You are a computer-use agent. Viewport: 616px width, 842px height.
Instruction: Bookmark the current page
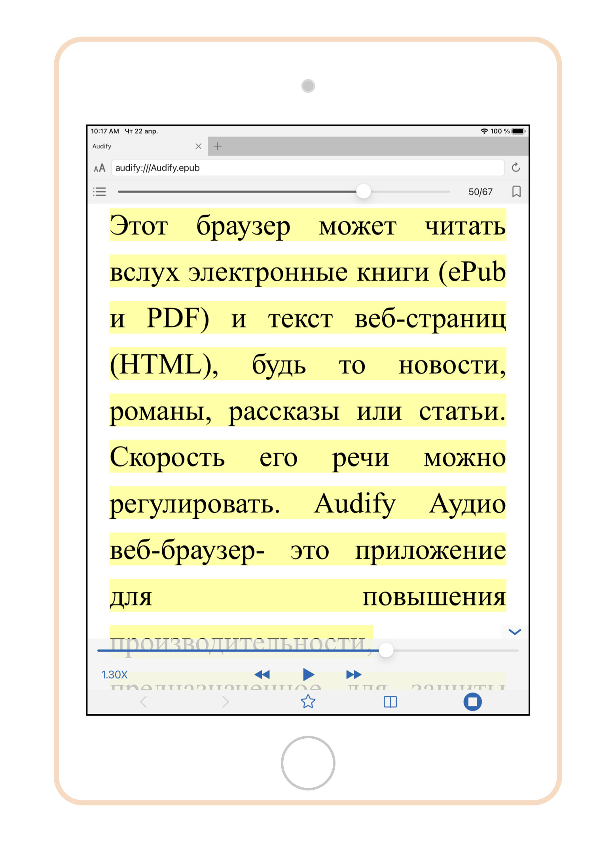point(516,192)
